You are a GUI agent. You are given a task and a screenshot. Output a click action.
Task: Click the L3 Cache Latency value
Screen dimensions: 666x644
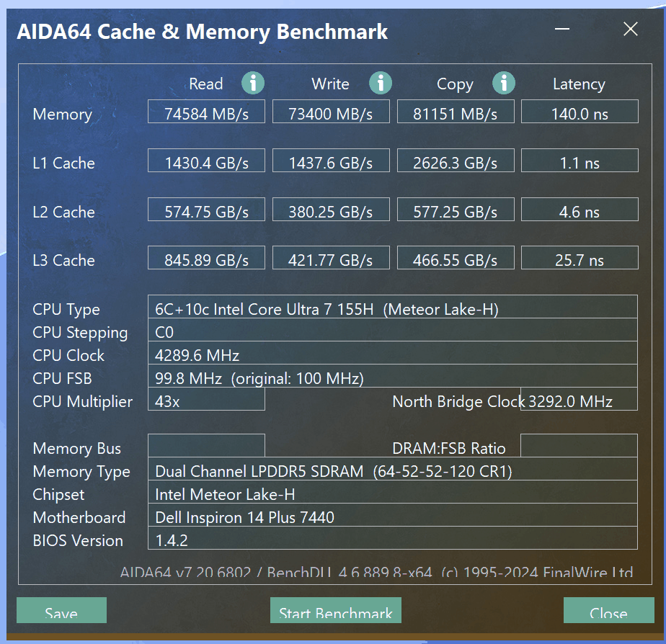(x=580, y=259)
